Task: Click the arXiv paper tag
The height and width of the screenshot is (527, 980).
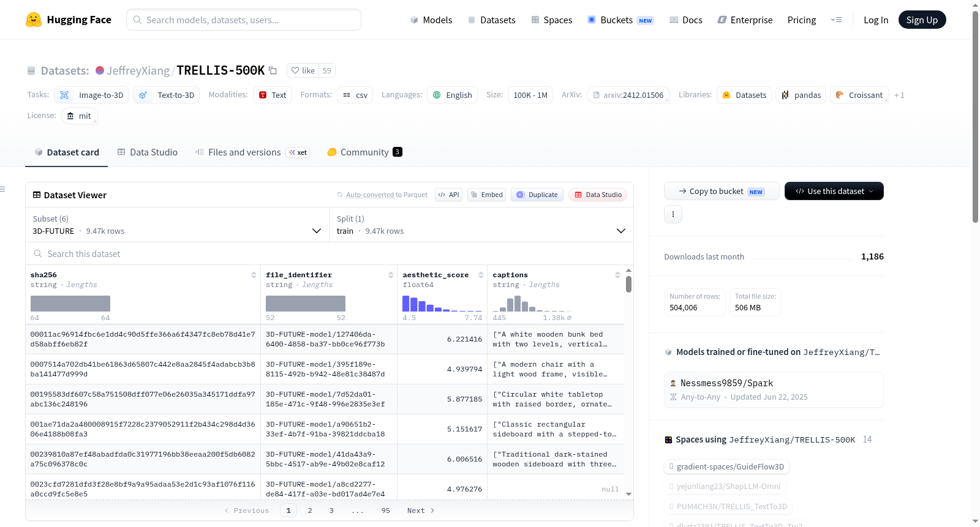Action: pos(628,95)
